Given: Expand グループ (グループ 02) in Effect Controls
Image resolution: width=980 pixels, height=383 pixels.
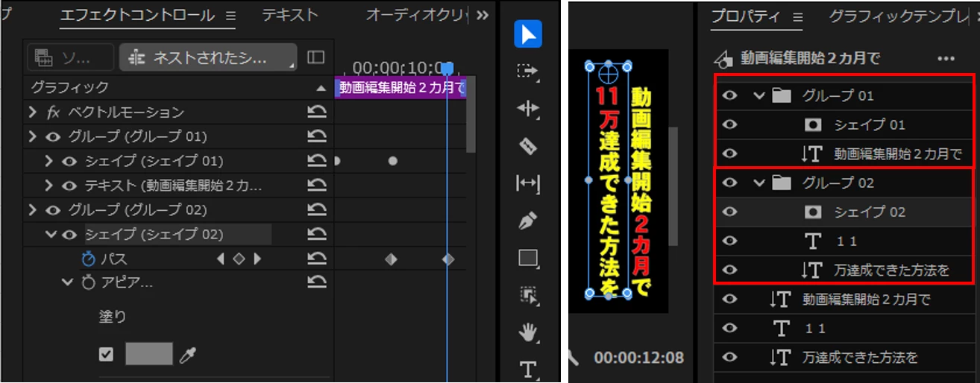Looking at the screenshot, I should (32, 210).
